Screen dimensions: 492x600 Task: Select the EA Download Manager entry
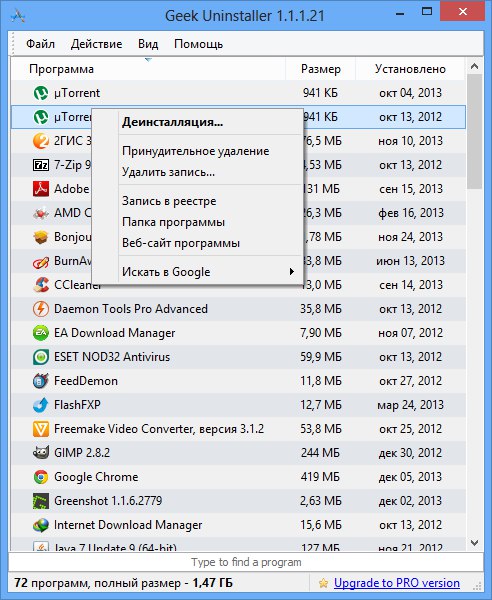coord(238,333)
